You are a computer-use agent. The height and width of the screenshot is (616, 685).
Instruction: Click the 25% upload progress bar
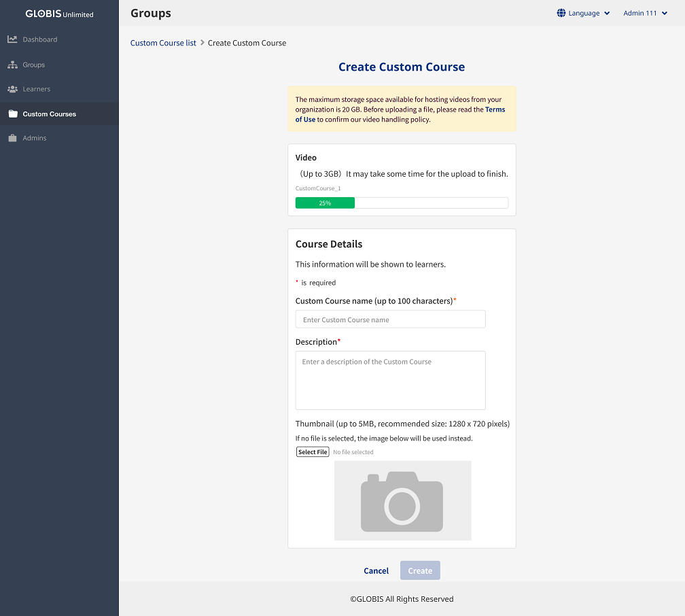(x=325, y=202)
